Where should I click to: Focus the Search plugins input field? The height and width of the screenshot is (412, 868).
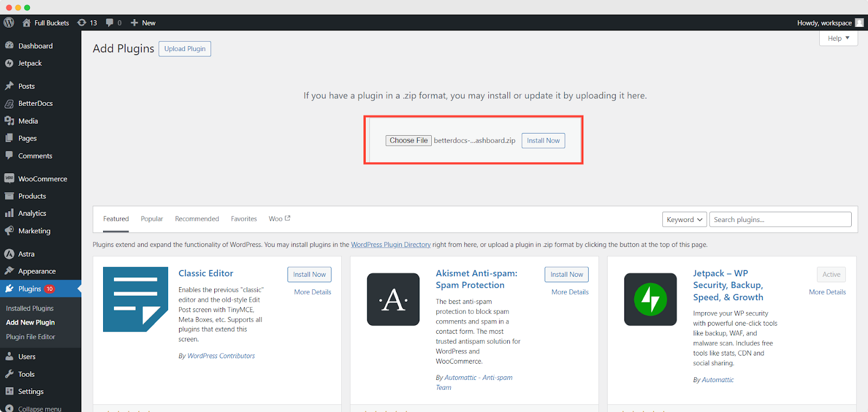point(780,219)
